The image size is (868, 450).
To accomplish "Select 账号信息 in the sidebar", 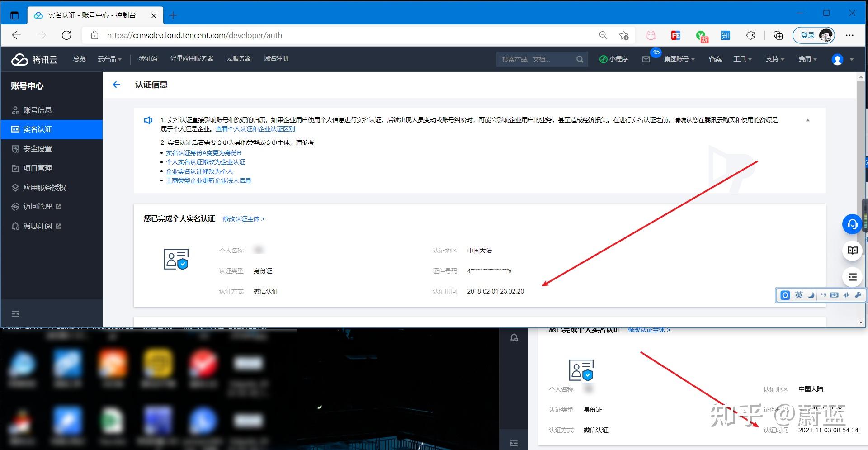I will (x=52, y=110).
